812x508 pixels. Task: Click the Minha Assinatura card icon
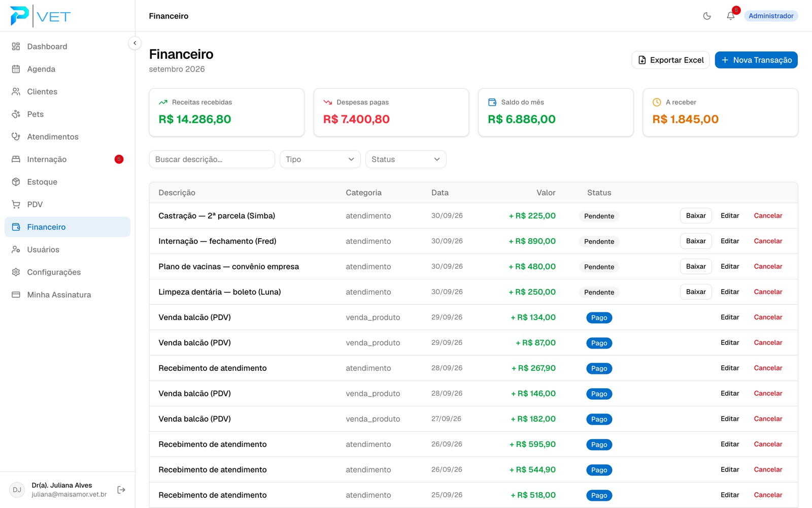coord(16,295)
